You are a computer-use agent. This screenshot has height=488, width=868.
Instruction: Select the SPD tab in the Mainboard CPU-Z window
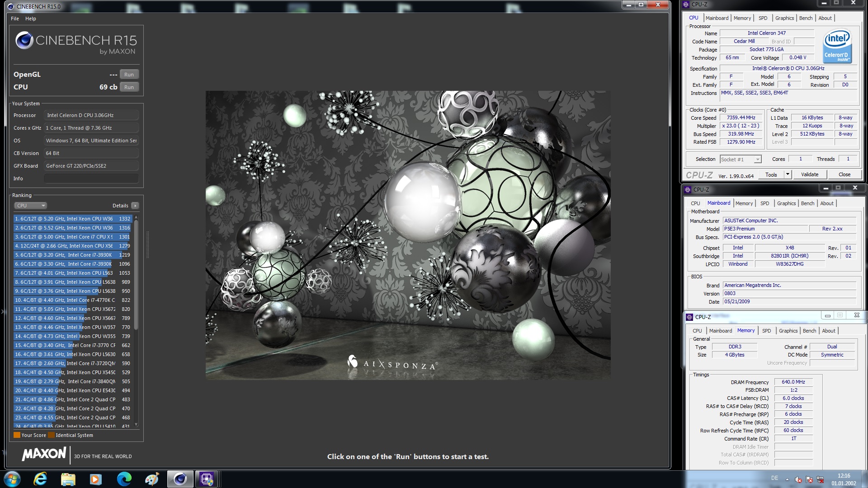coord(765,203)
